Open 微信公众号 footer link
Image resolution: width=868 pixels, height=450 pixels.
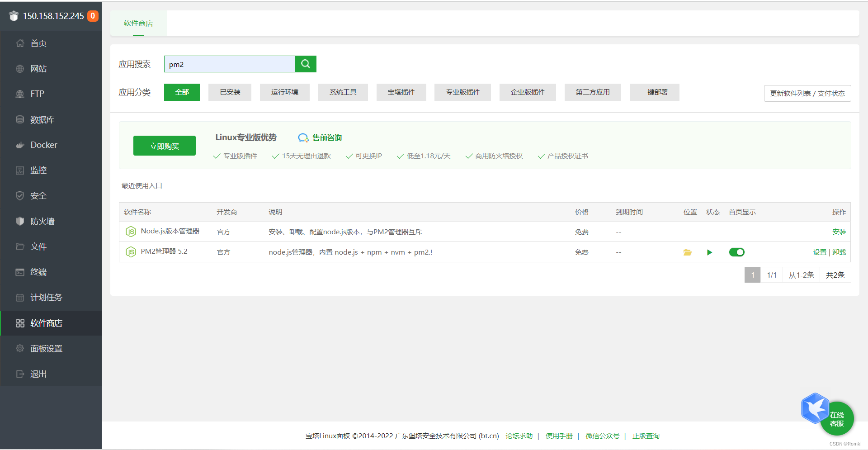click(602, 436)
